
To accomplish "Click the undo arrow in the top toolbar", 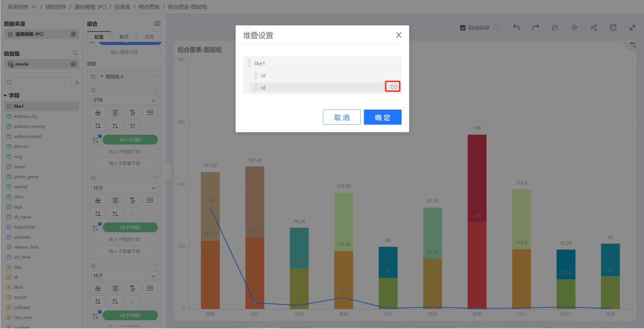I will pos(516,28).
